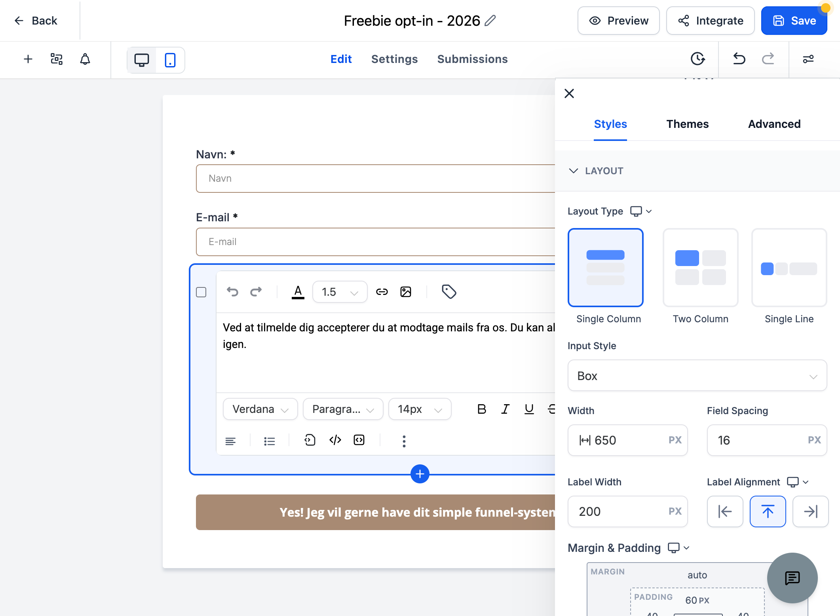Switch to mobile view
840x616 pixels.
(170, 60)
